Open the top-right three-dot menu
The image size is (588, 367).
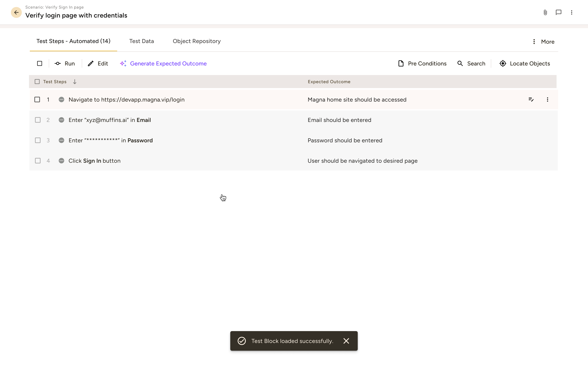point(572,12)
